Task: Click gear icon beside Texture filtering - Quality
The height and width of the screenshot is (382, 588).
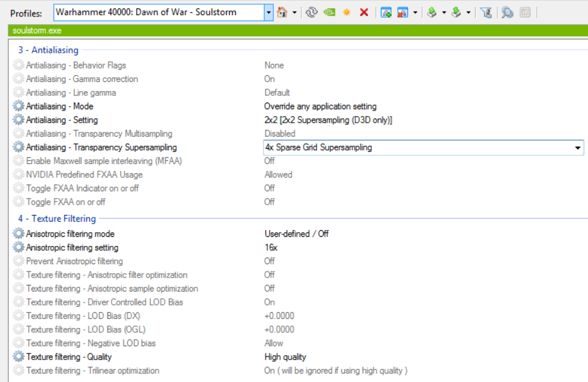Action: (x=18, y=356)
